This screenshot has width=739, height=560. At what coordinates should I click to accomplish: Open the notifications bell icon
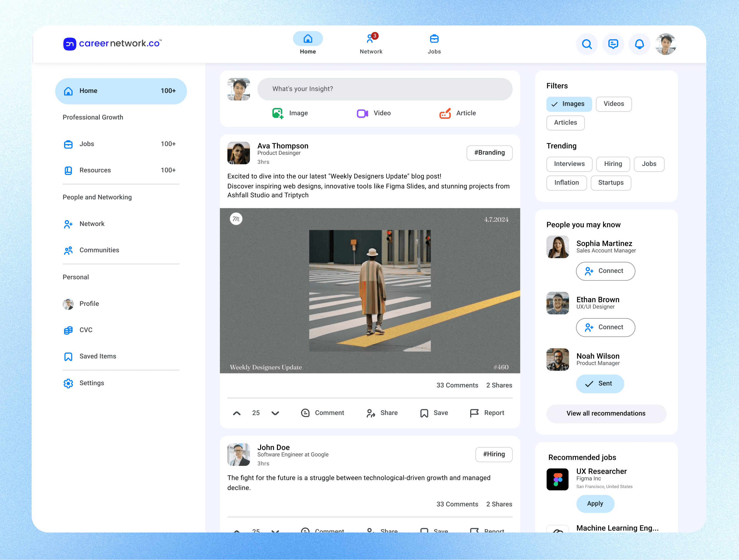click(639, 44)
